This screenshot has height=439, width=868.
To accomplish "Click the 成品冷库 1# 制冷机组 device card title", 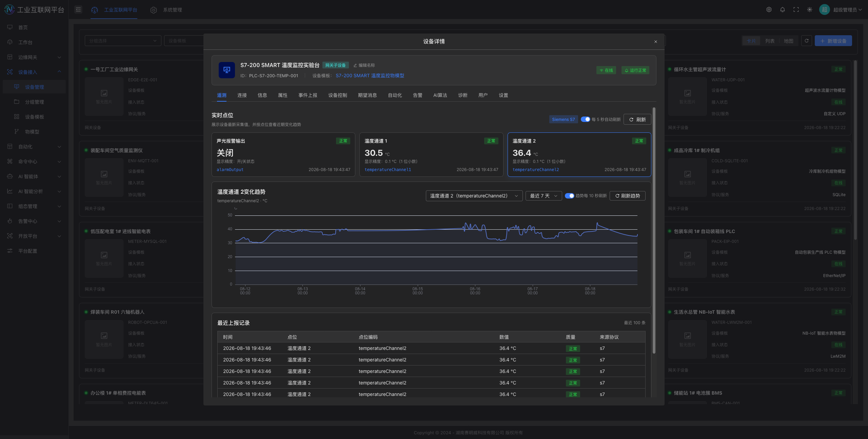I will (x=697, y=150).
